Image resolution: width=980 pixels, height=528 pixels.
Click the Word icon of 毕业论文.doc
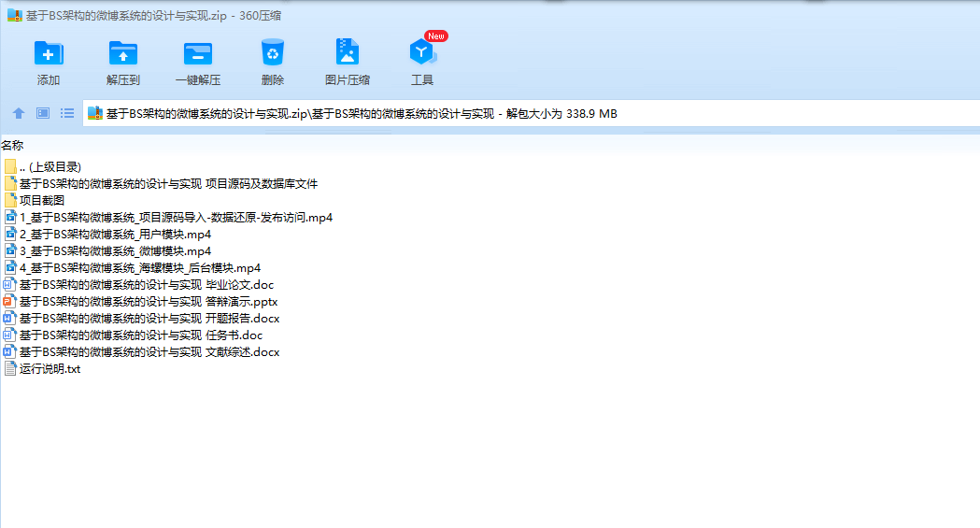coord(8,284)
